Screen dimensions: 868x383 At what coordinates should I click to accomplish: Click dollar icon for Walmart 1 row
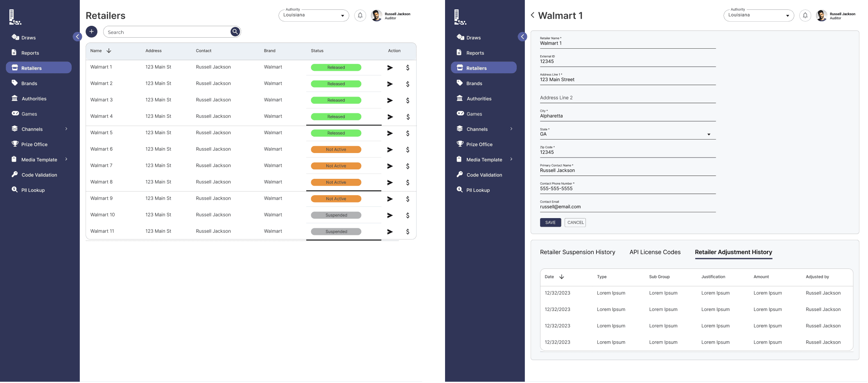(x=408, y=68)
